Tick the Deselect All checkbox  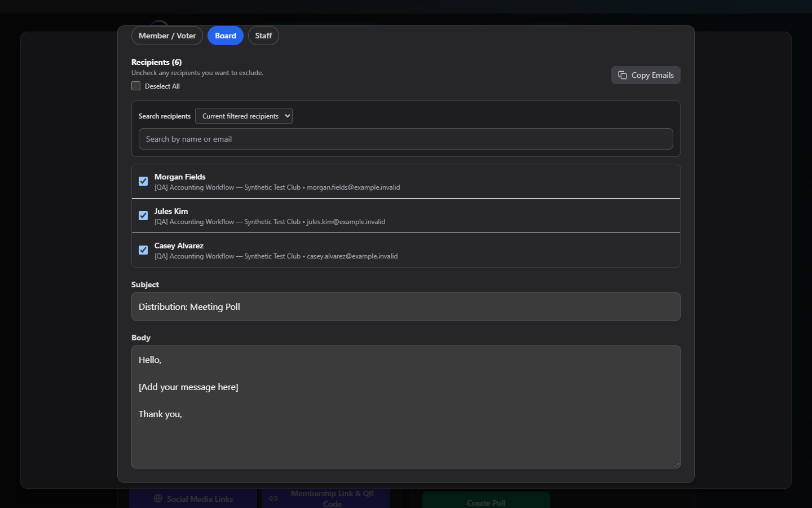[x=136, y=86]
